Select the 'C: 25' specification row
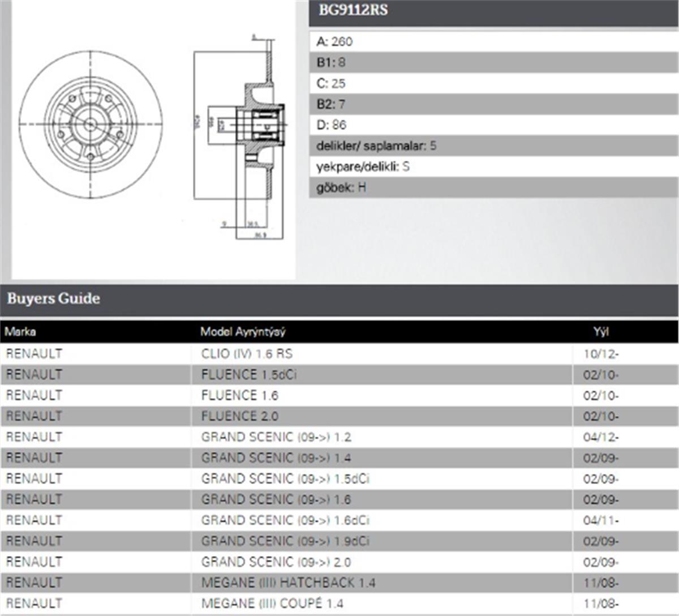The image size is (679, 616). 493,83
